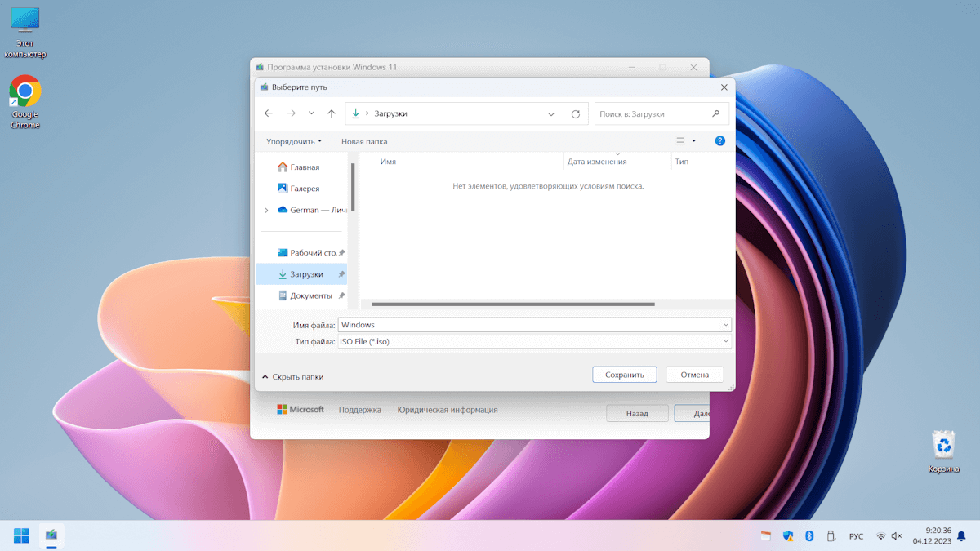
Task: Click the Bluetooth tray icon
Action: pyautogui.click(x=809, y=536)
